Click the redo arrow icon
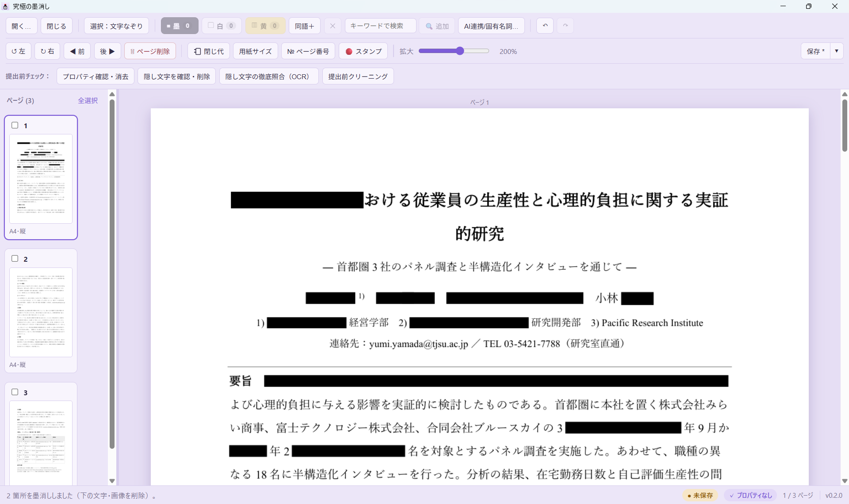849x504 pixels. (x=565, y=26)
